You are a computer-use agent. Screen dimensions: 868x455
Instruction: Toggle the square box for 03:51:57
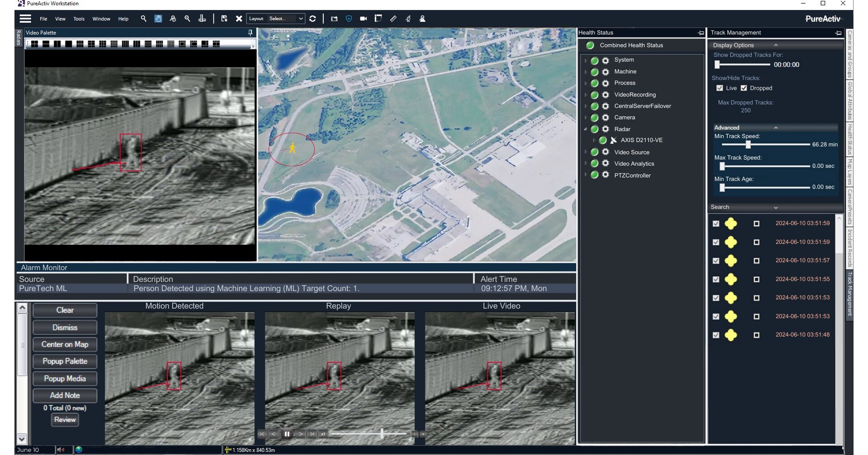point(756,261)
